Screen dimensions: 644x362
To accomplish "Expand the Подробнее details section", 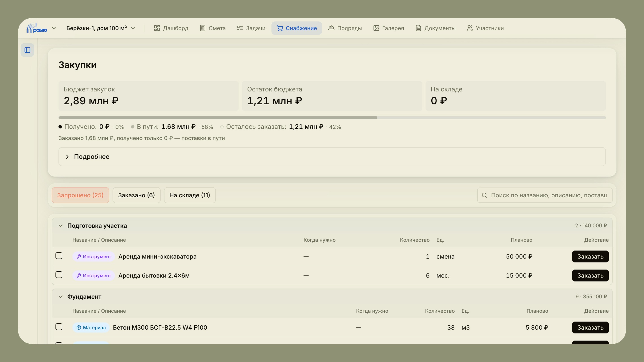I will pos(332,157).
